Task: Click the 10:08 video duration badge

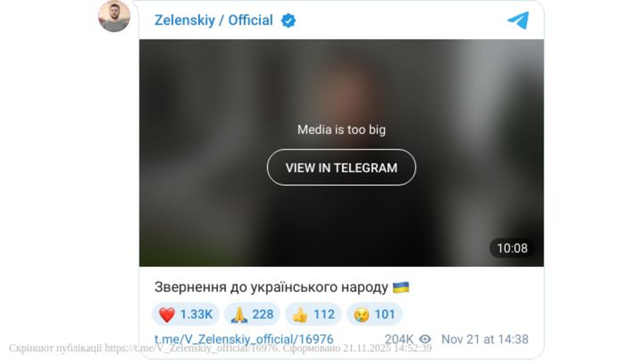Action: pyautogui.click(x=512, y=248)
